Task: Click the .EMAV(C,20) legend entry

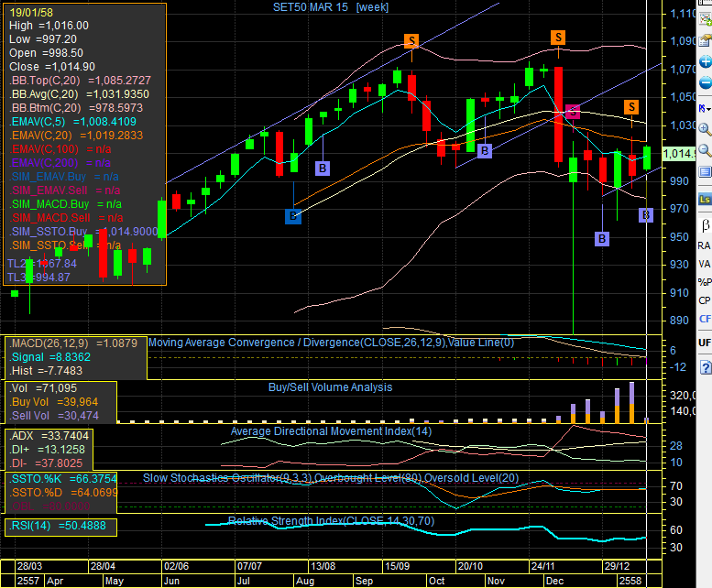Action: point(76,136)
